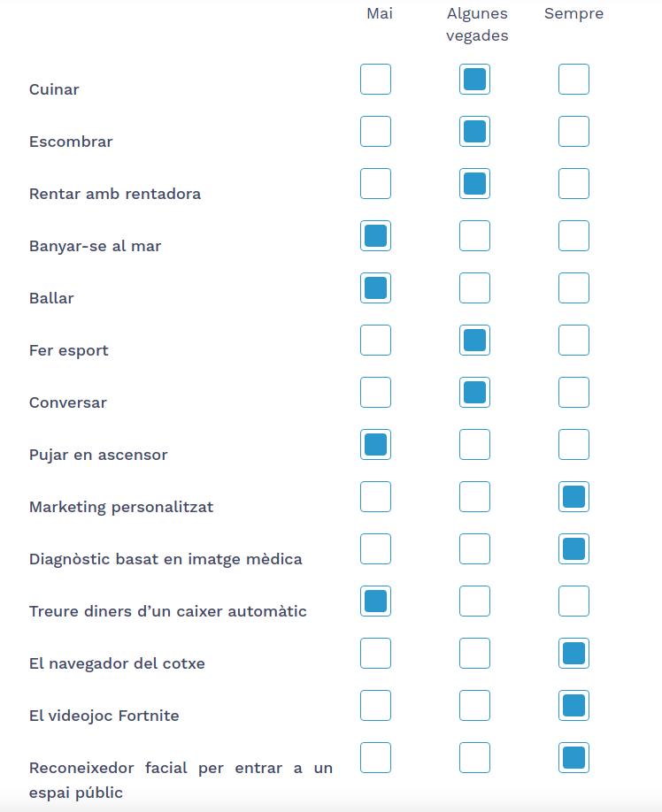
Task: Choose 'Algunes vegades' for El videojoc Fortnite
Action: coord(474,706)
